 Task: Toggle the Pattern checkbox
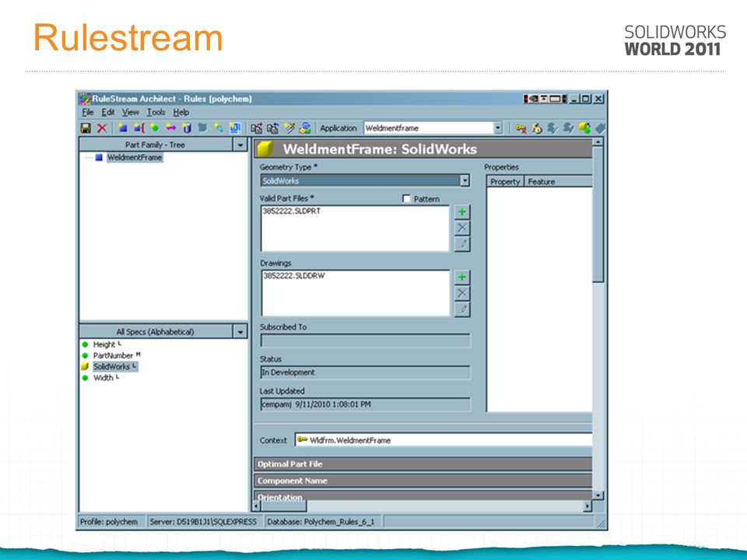point(406,198)
